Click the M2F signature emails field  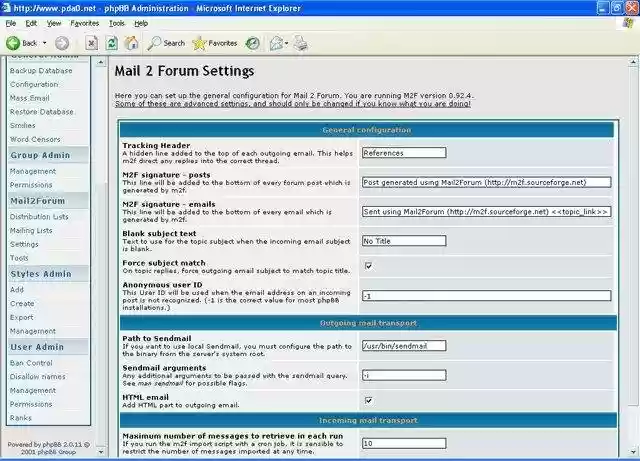coord(487,212)
